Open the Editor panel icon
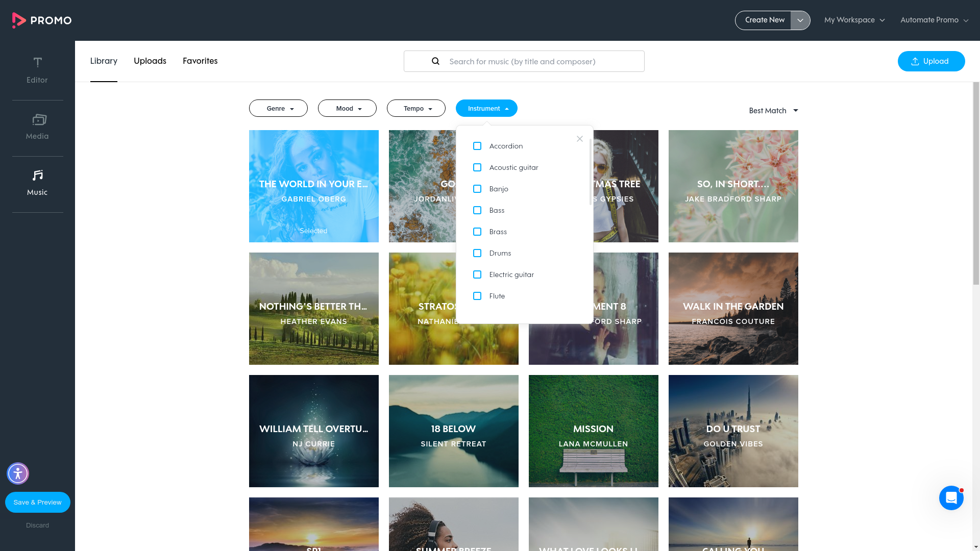 click(x=37, y=63)
